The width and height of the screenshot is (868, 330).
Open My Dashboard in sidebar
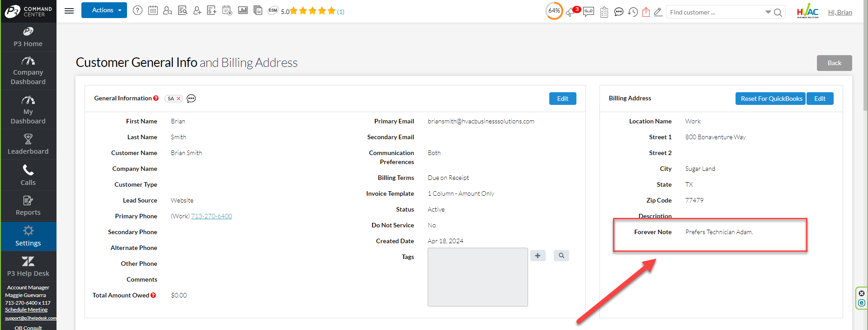click(28, 110)
